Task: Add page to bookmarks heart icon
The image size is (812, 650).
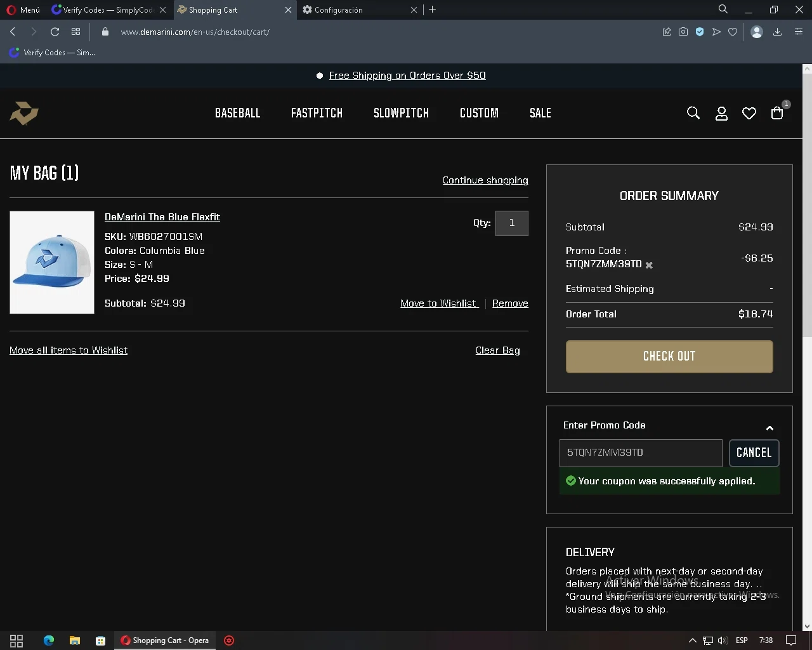Action: [733, 32]
